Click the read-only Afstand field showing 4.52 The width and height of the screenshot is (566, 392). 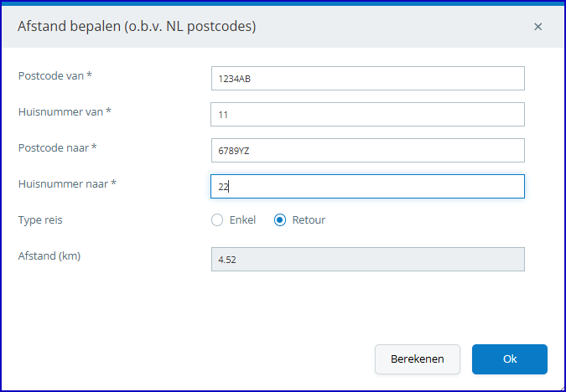pos(368,260)
